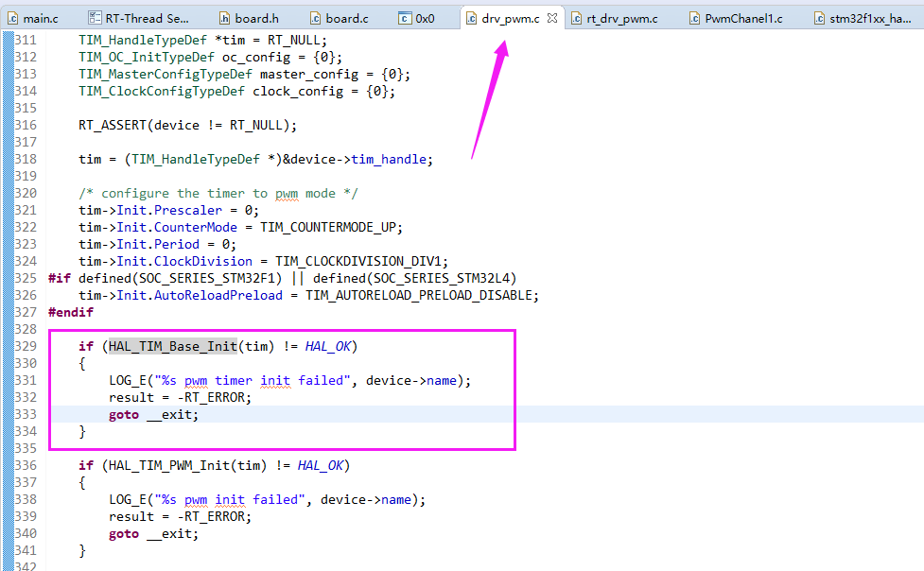
Task: Click the highlighted HAL_TIM_Base_Init function call
Action: pos(172,347)
